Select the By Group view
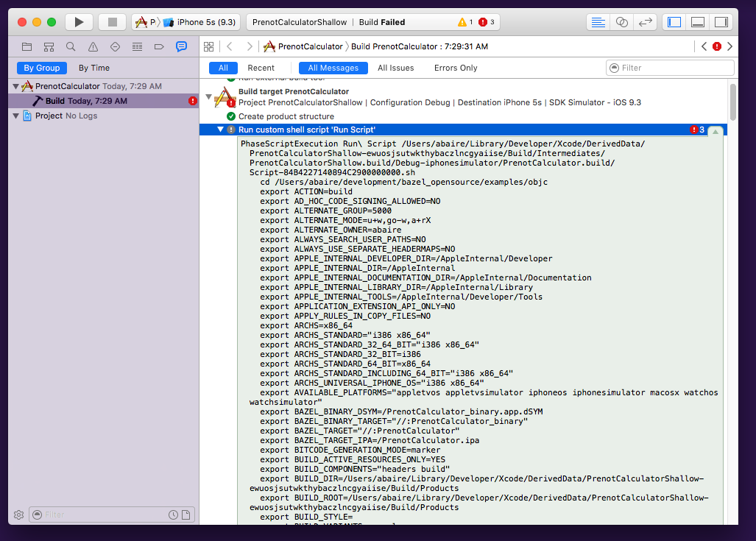 (x=42, y=68)
